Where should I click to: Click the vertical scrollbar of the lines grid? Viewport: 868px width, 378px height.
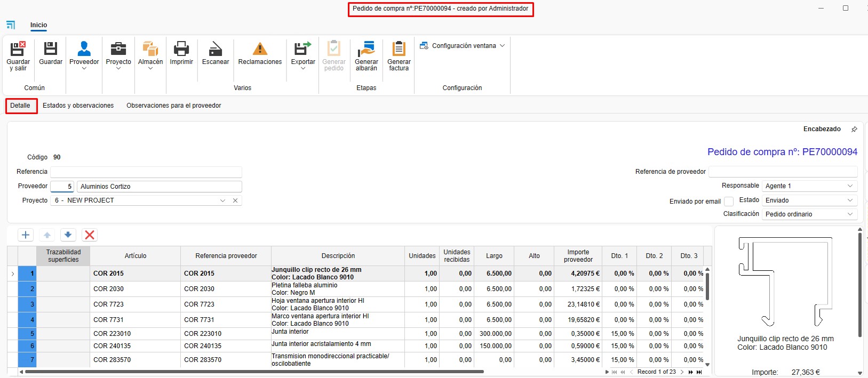tap(707, 287)
